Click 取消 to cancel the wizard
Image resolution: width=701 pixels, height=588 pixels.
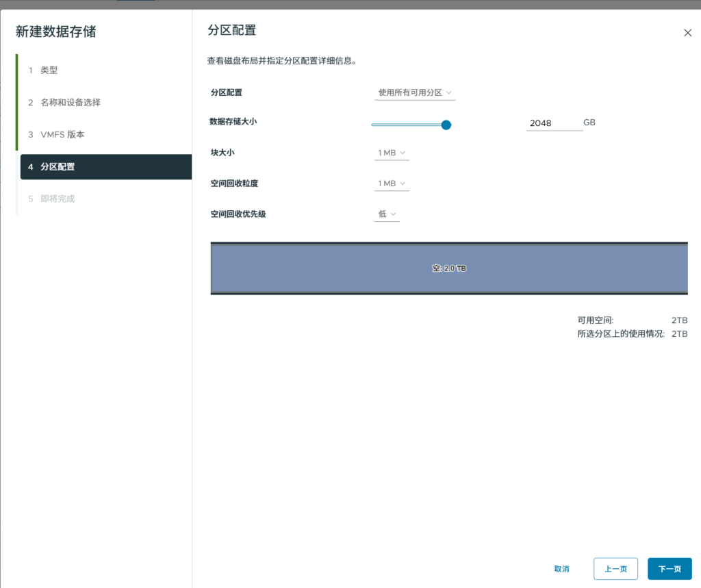pos(561,569)
